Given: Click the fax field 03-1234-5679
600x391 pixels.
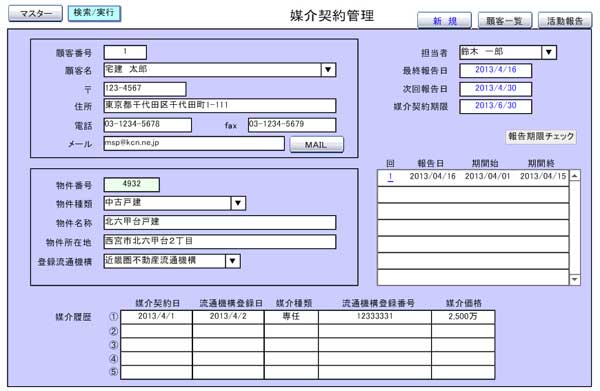Looking at the screenshot, I should pyautogui.click(x=292, y=125).
